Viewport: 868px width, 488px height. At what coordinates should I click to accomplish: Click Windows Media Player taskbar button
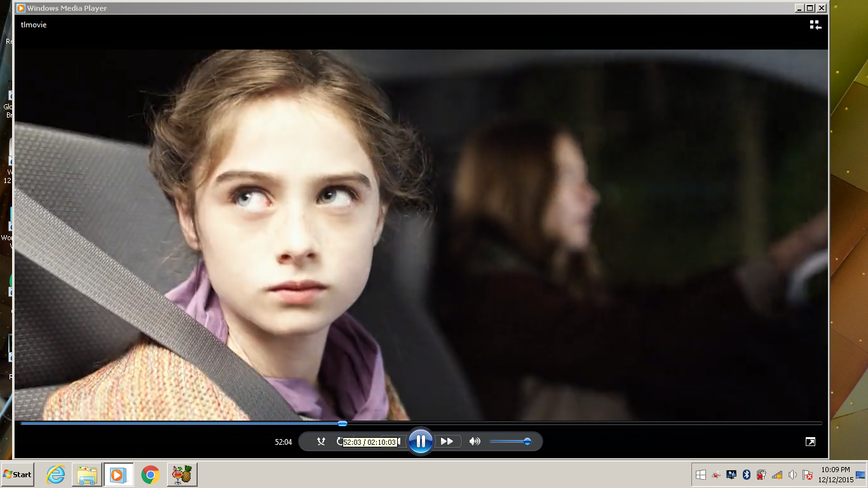pyautogui.click(x=118, y=475)
